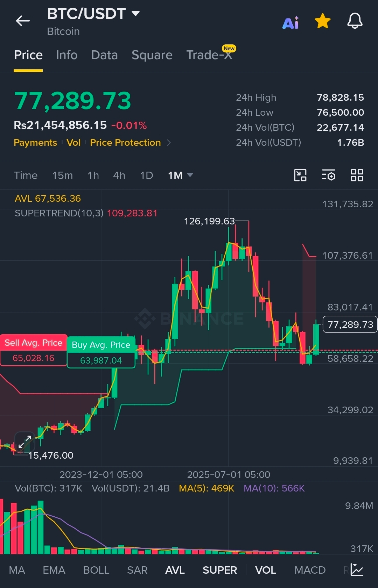Open the chart drawing tools icon
The image size is (378, 588).
click(300, 175)
